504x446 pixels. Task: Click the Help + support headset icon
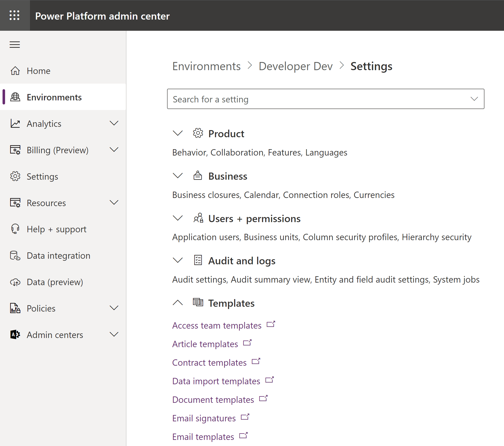click(15, 229)
